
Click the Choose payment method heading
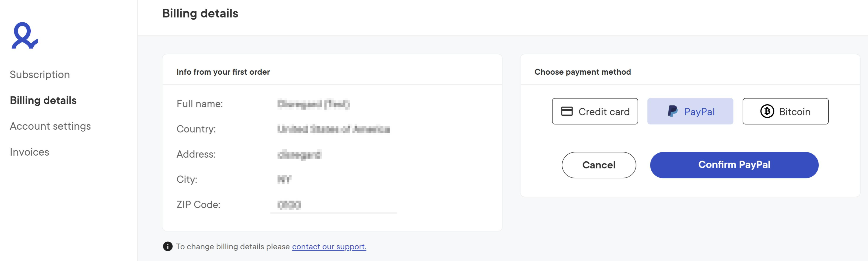click(582, 72)
